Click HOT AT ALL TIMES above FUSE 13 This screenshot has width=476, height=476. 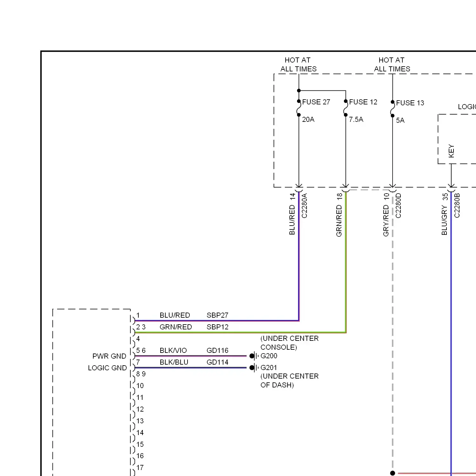pos(392,64)
